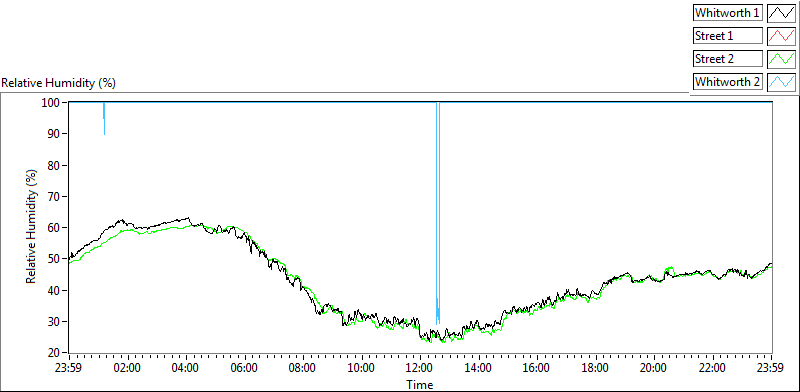Select the Street 2 legend label
800x392 pixels.
pos(728,59)
